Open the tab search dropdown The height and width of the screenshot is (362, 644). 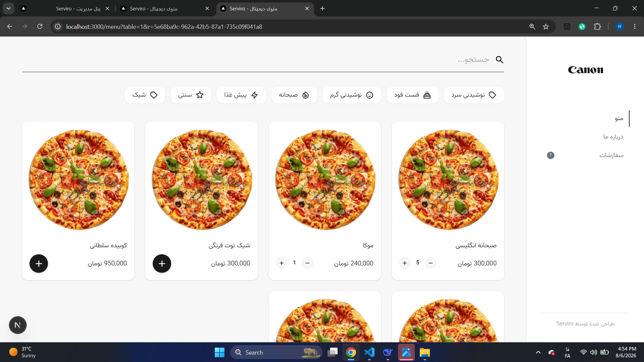tap(8, 8)
